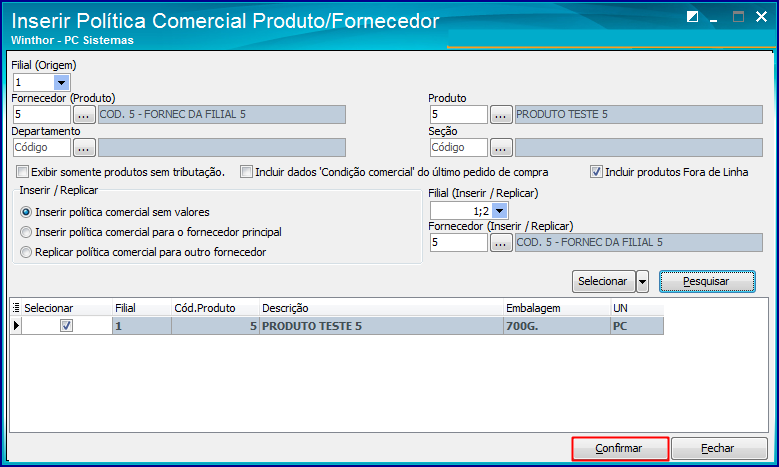Viewport: 779px width, 467px height.
Task: Click the Seção Código field
Action: click(x=459, y=148)
